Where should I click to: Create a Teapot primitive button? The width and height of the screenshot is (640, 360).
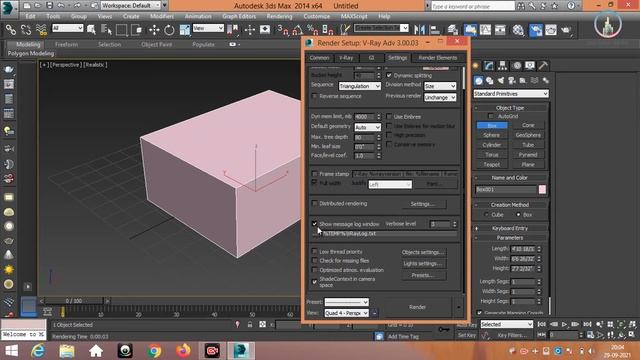(491, 164)
